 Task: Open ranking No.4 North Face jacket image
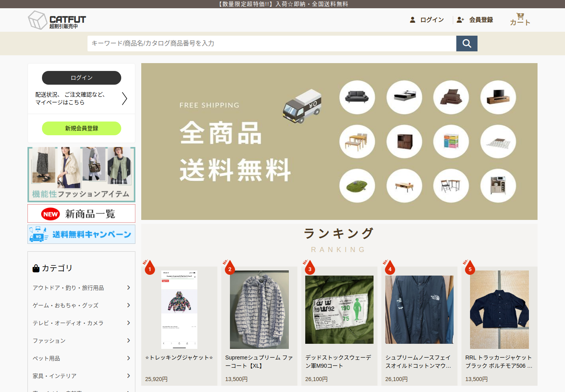coord(419,310)
